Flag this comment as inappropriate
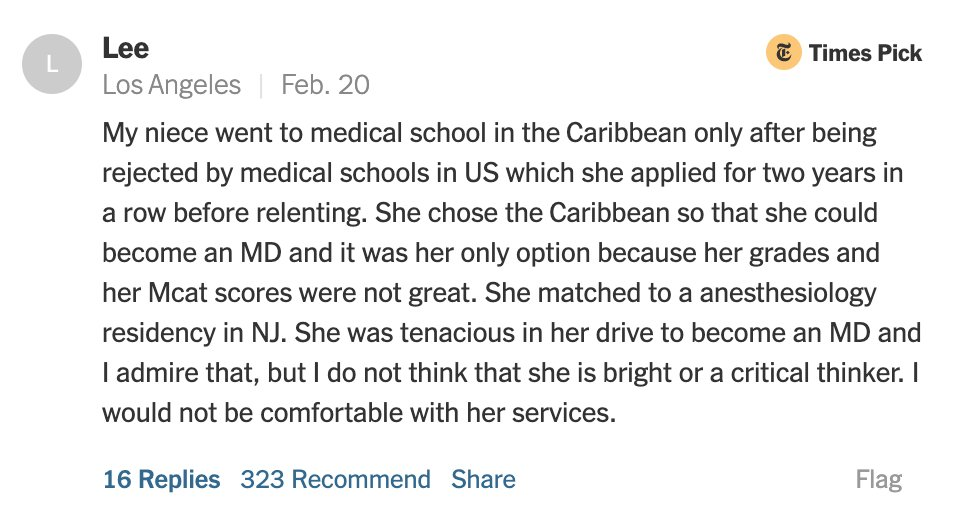Image resolution: width=970 pixels, height=518 pixels. point(879,480)
